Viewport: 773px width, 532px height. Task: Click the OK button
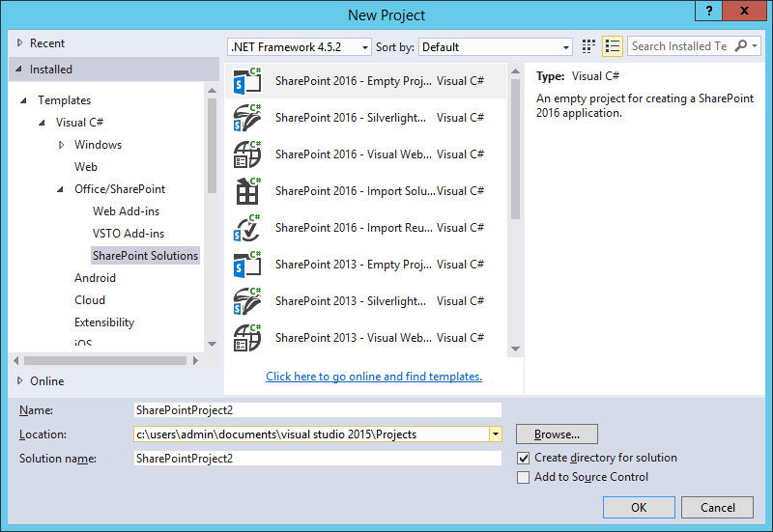coord(639,507)
